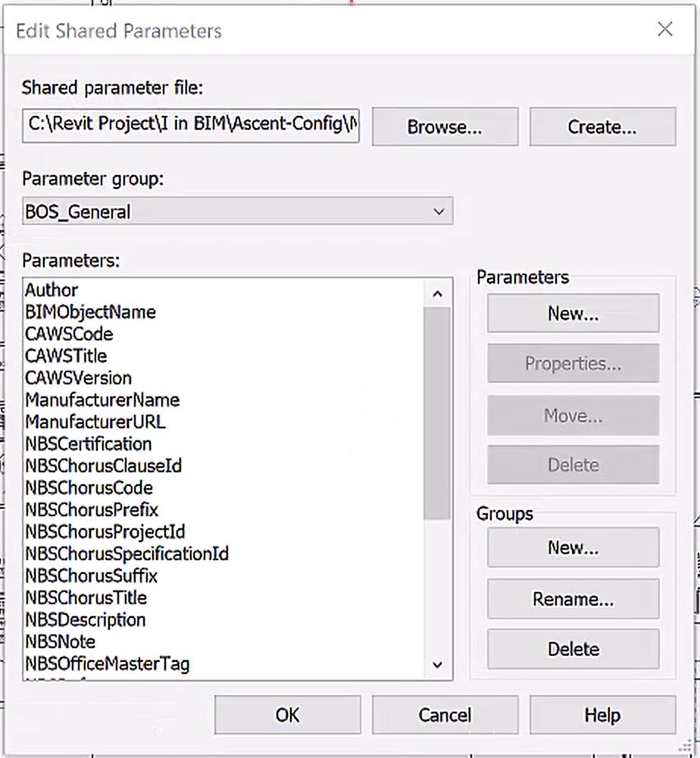Click the parameter list scrollbar thumb

437,413
